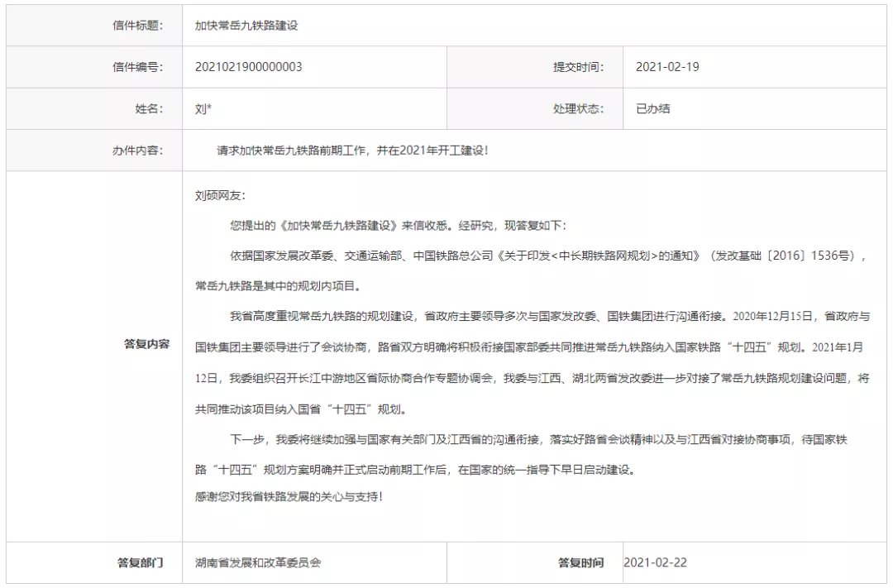
Task: Click the 处理状态 label
Action: tap(578, 108)
